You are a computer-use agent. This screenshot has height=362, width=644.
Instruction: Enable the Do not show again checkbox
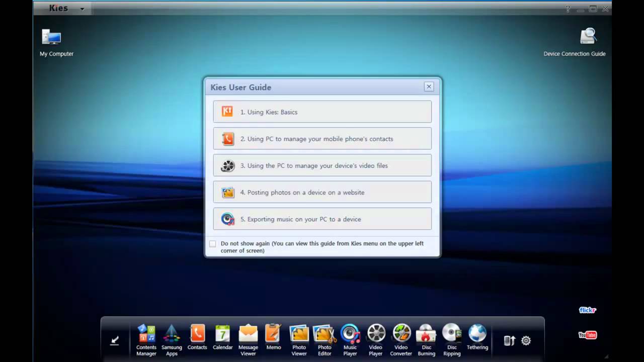coord(212,244)
